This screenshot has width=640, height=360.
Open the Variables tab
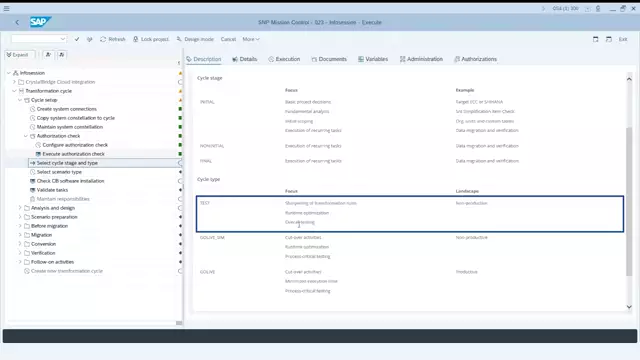373,59
